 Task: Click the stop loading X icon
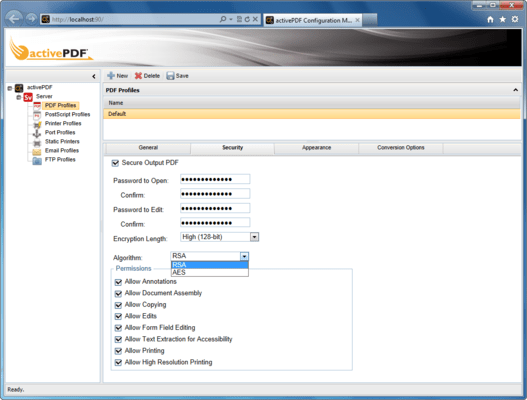click(255, 19)
